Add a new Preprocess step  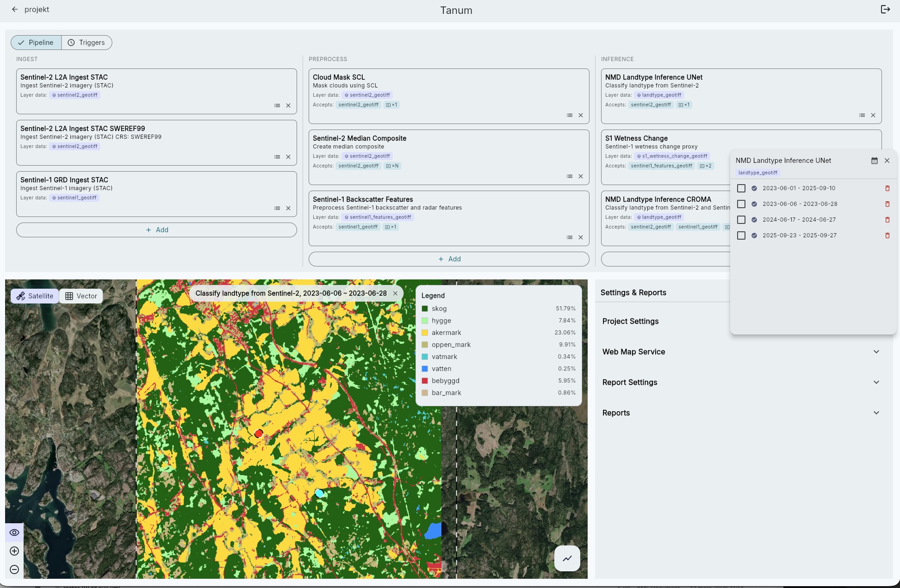pos(449,259)
